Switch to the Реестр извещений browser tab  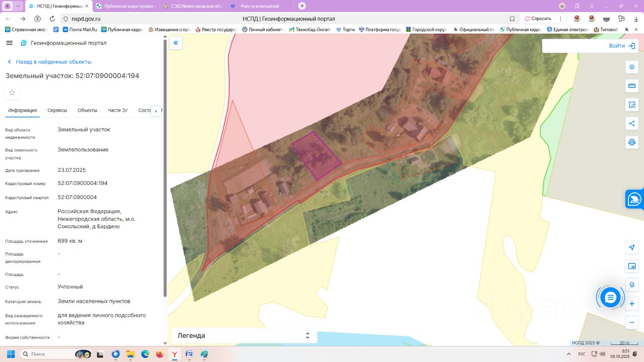(x=260, y=6)
